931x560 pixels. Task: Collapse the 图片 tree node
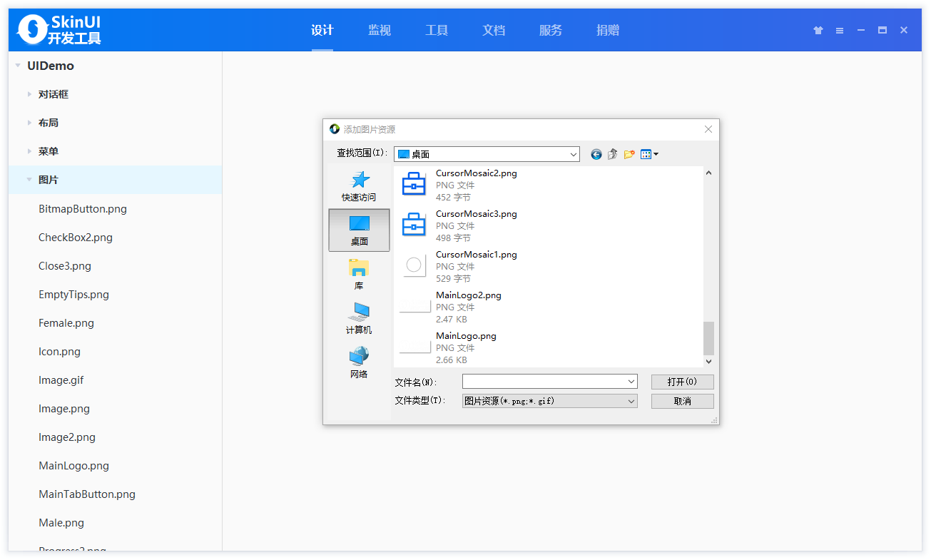point(29,180)
